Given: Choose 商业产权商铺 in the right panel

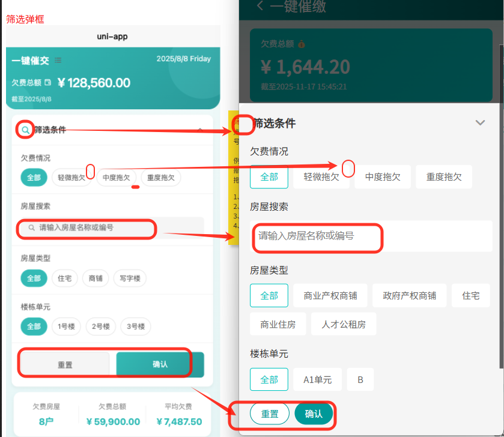Looking at the screenshot, I should point(330,295).
